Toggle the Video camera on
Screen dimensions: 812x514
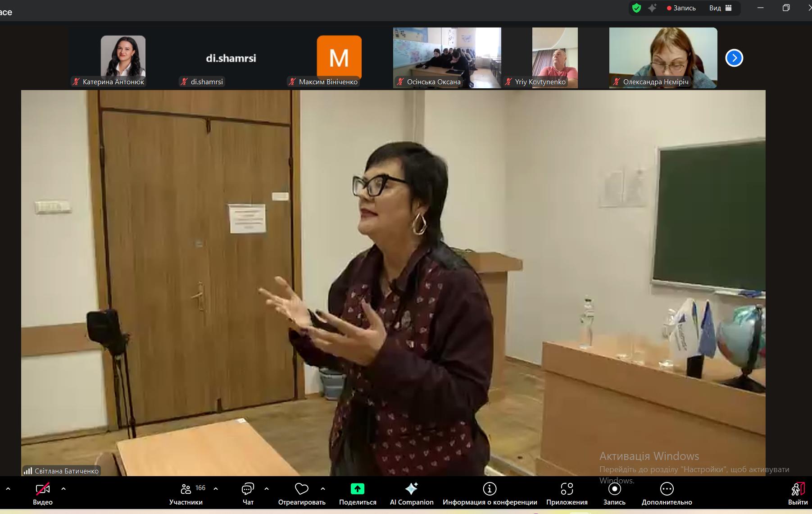click(43, 489)
